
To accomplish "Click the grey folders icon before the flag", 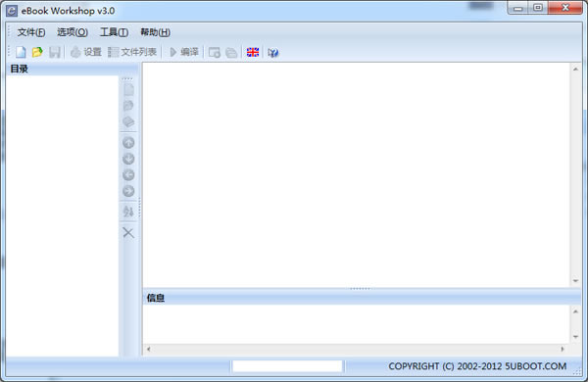I will click(x=231, y=53).
